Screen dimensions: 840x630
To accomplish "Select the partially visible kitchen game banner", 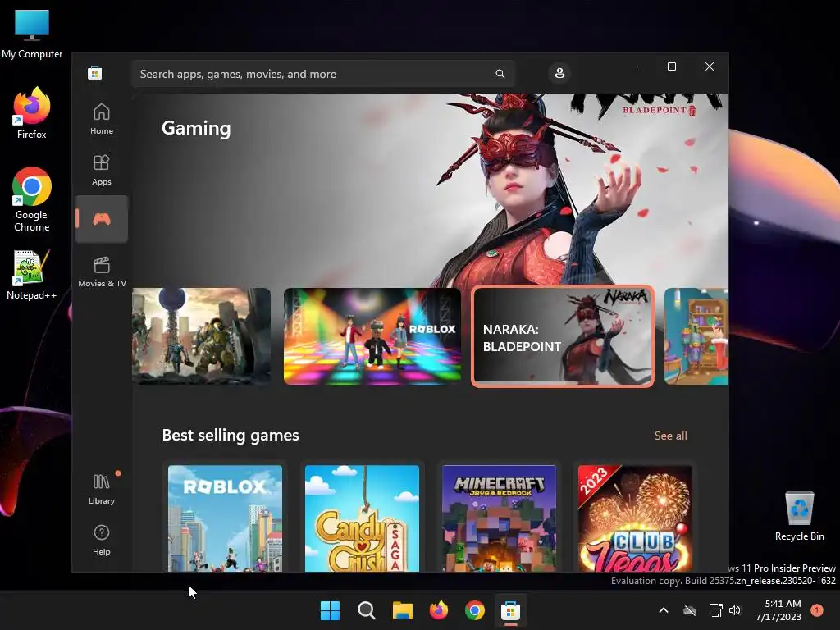I will [696, 336].
